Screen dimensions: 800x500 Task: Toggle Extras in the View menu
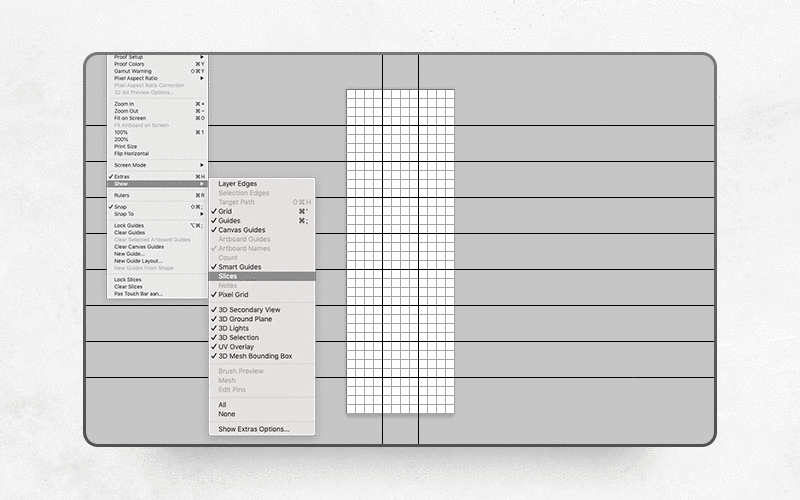pos(122,176)
